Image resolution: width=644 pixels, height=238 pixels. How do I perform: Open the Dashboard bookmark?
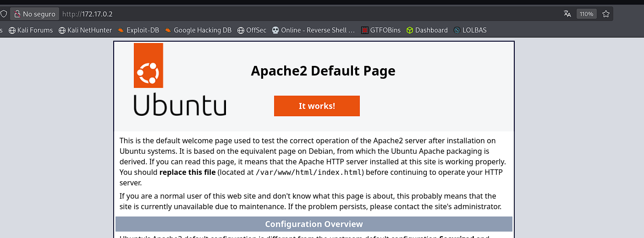point(427,30)
